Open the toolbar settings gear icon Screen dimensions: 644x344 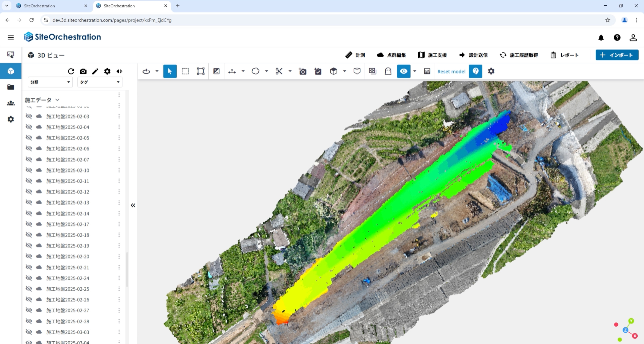click(491, 71)
